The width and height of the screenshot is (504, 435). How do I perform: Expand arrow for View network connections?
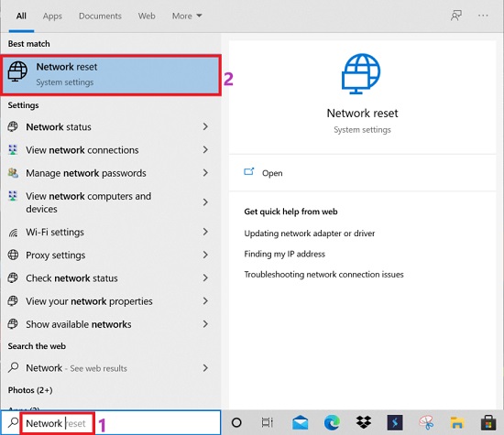[205, 149]
